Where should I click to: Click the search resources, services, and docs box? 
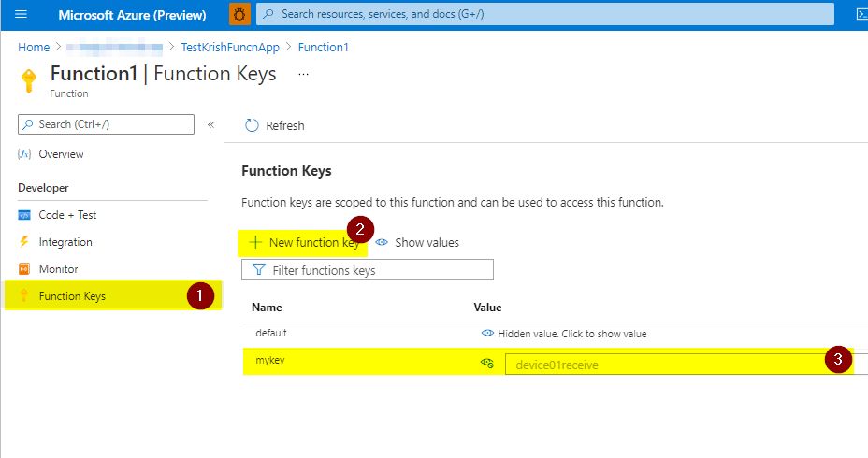point(545,14)
